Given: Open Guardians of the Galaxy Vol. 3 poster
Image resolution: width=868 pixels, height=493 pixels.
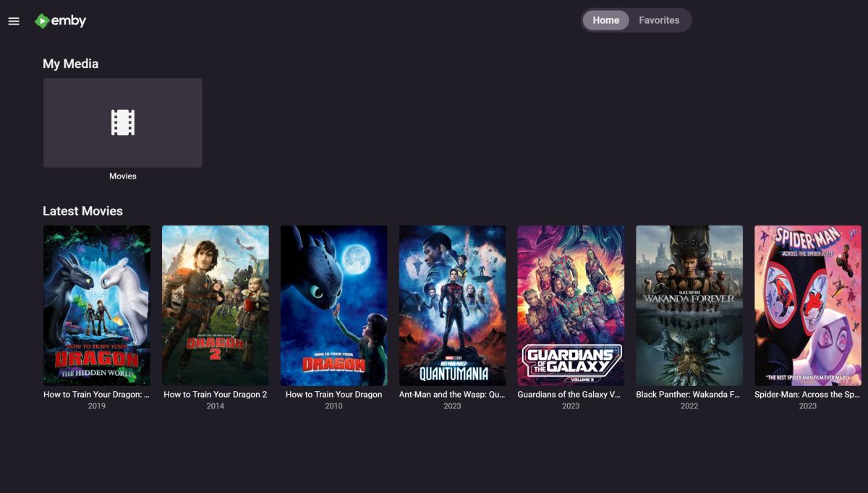Looking at the screenshot, I should coord(571,306).
